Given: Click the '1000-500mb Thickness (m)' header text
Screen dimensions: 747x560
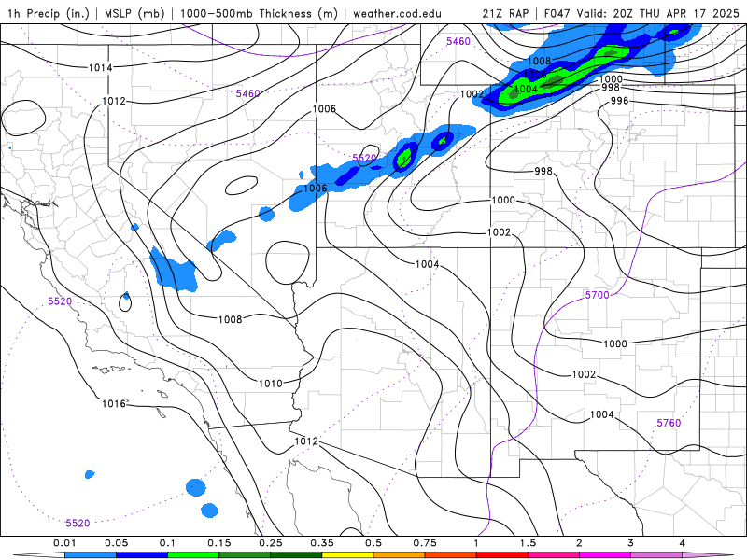Looking at the screenshot, I should pos(259,13).
